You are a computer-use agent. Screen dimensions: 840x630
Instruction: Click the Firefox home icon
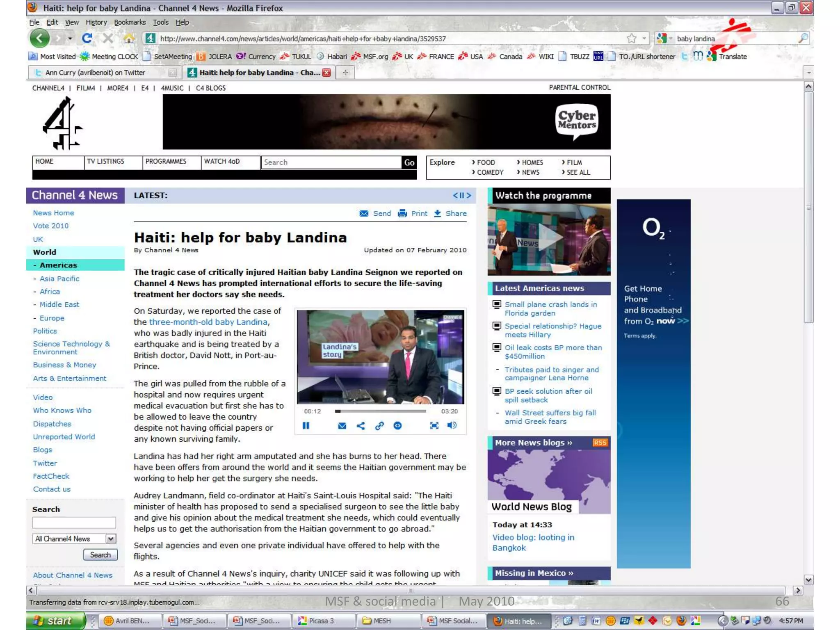tap(129, 39)
